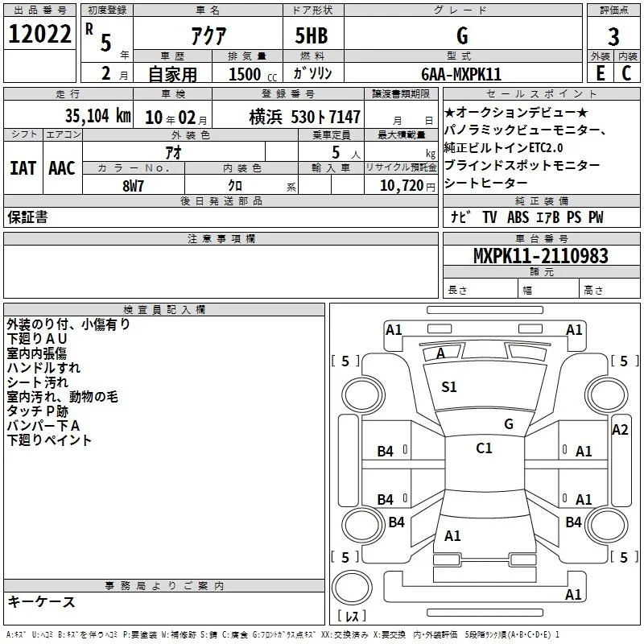Image resolution: width=644 pixels, height=644 pixels.
Task: Click the PW equipment label
Action: [596, 217]
